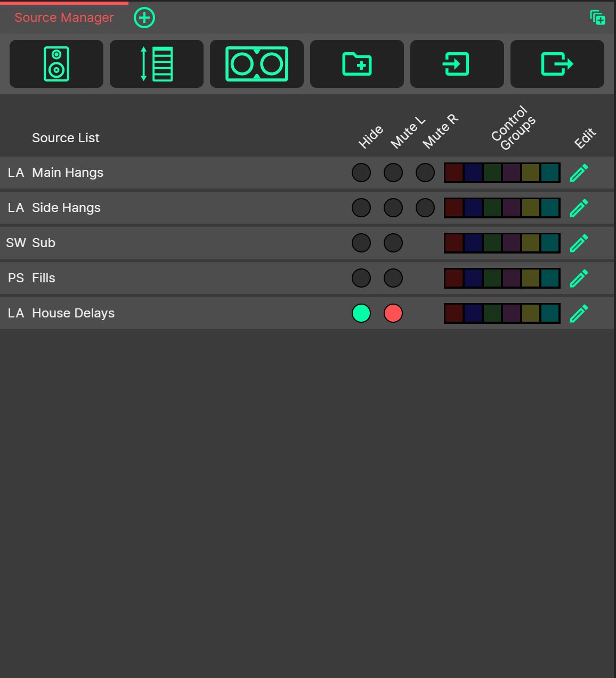This screenshot has height=678, width=616.
Task: Click the Source Manager tab
Action: pos(63,18)
